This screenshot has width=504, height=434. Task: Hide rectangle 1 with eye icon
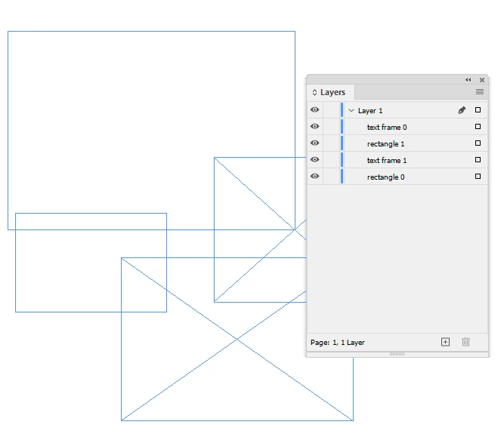(x=315, y=143)
